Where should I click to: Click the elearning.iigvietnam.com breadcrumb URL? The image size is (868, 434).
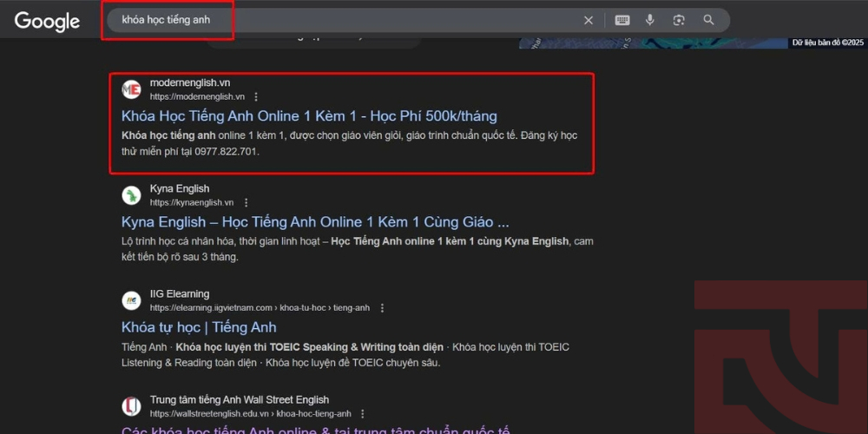260,308
